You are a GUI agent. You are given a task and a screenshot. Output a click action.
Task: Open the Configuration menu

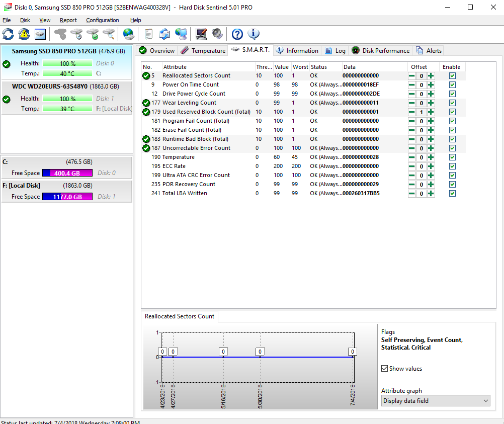pos(102,20)
